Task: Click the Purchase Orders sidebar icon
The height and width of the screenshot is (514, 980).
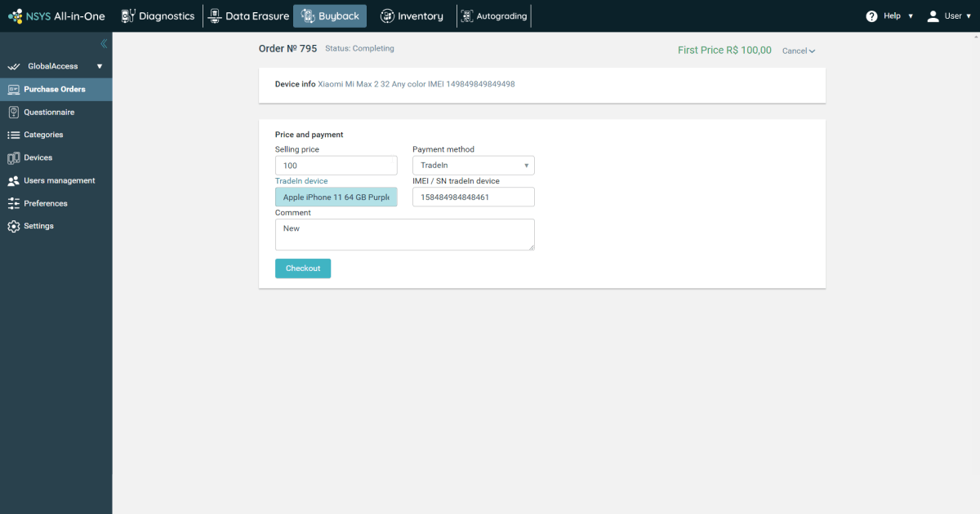Action: tap(13, 90)
